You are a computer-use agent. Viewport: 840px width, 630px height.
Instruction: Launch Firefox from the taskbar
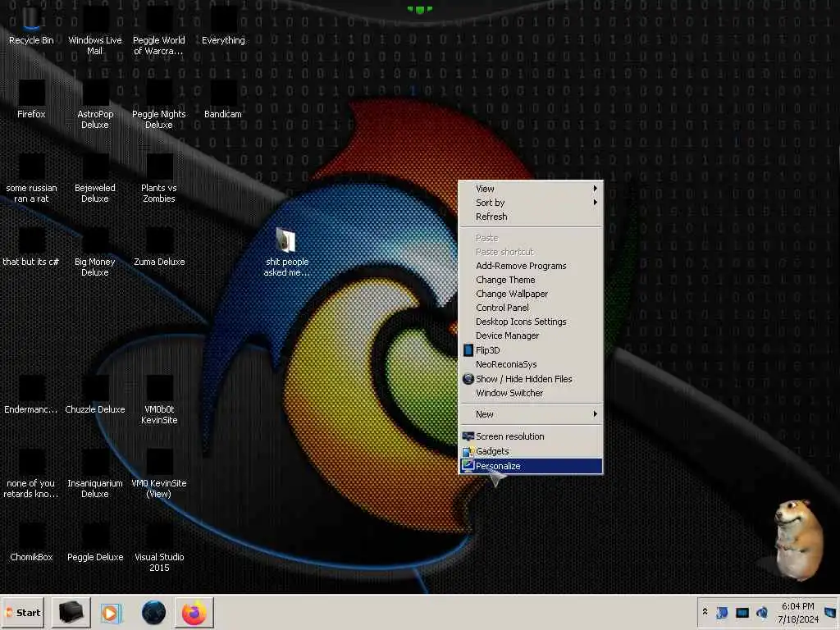click(x=194, y=612)
